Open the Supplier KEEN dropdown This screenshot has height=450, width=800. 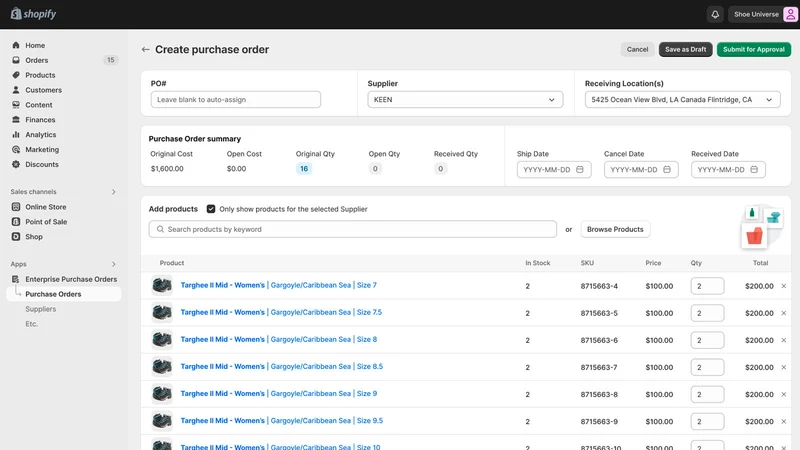coord(465,99)
